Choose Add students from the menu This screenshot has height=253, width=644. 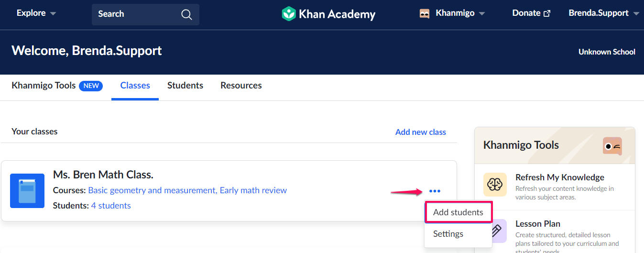(458, 212)
